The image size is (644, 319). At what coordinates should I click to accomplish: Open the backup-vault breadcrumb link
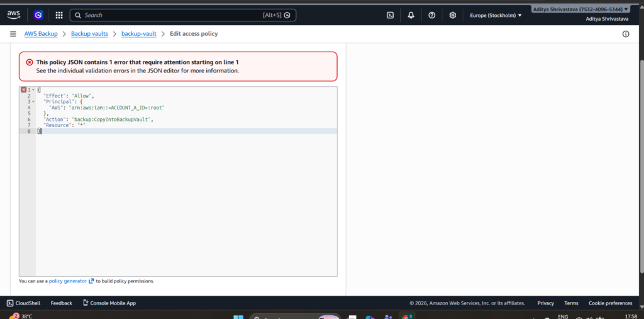[x=138, y=34]
